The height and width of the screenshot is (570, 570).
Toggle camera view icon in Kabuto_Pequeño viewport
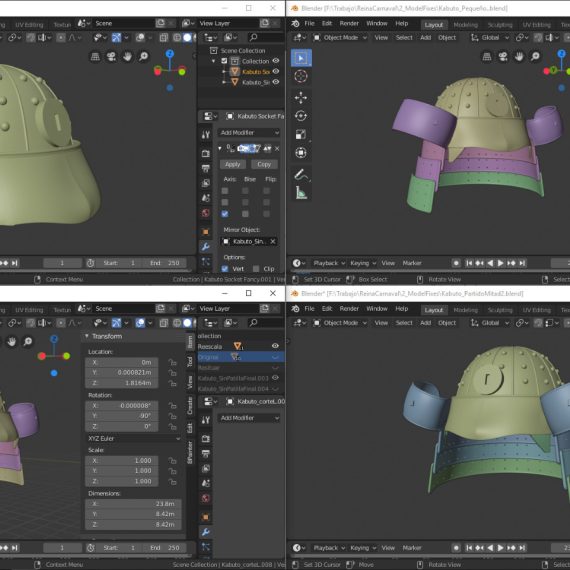pos(503,56)
